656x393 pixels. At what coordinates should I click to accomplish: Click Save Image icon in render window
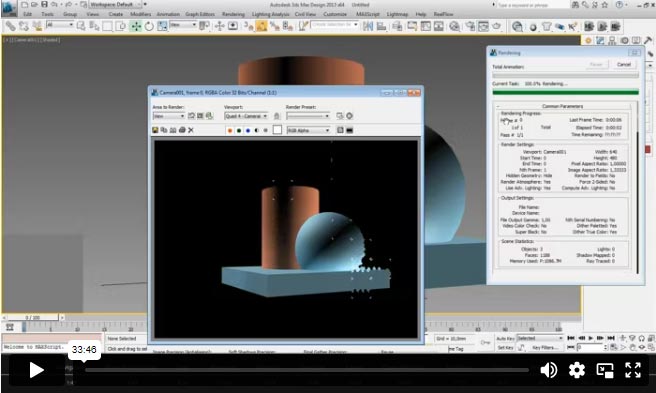tap(155, 130)
